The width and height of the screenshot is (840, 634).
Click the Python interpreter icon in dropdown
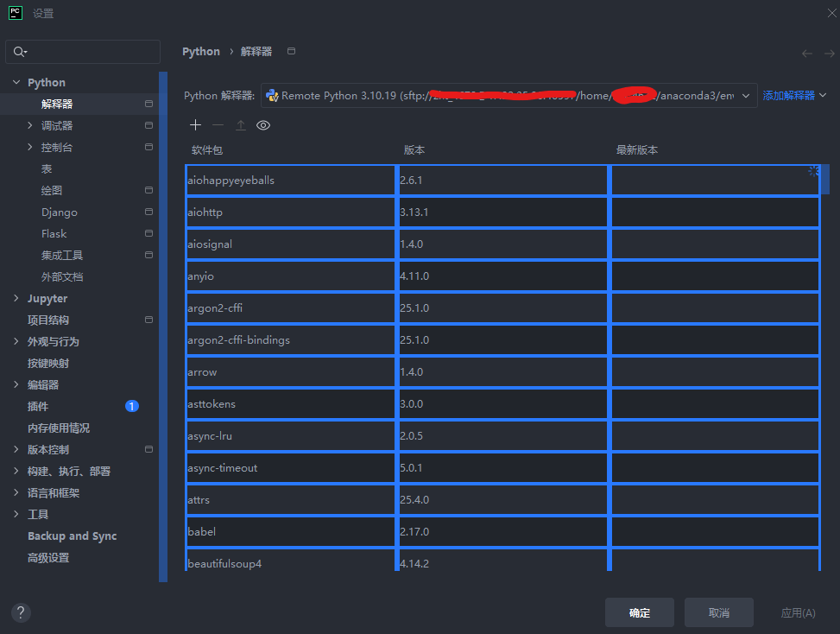pyautogui.click(x=272, y=95)
